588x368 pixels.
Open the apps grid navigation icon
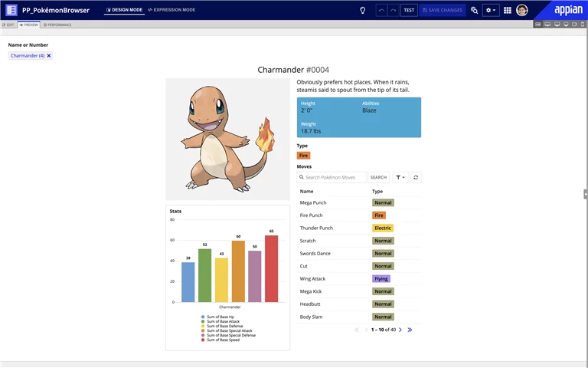click(x=508, y=11)
